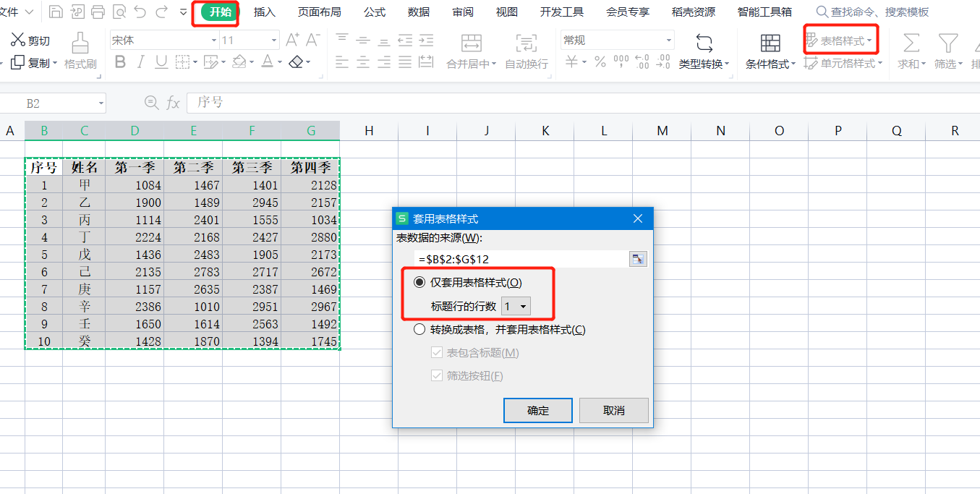Click the Underline formatting icon
The width and height of the screenshot is (980, 494).
click(161, 62)
